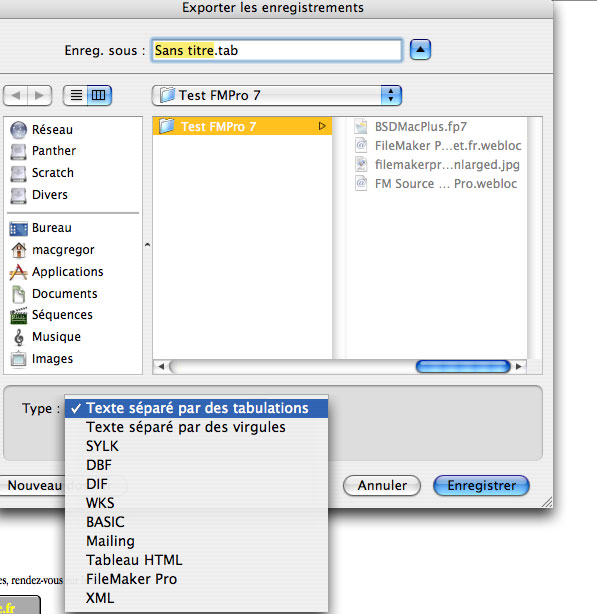
Task: Collapse the file browser with arrow button
Action: [x=420, y=50]
